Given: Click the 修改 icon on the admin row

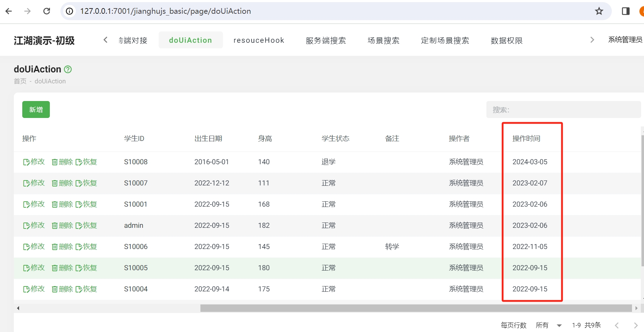Looking at the screenshot, I should [34, 225].
